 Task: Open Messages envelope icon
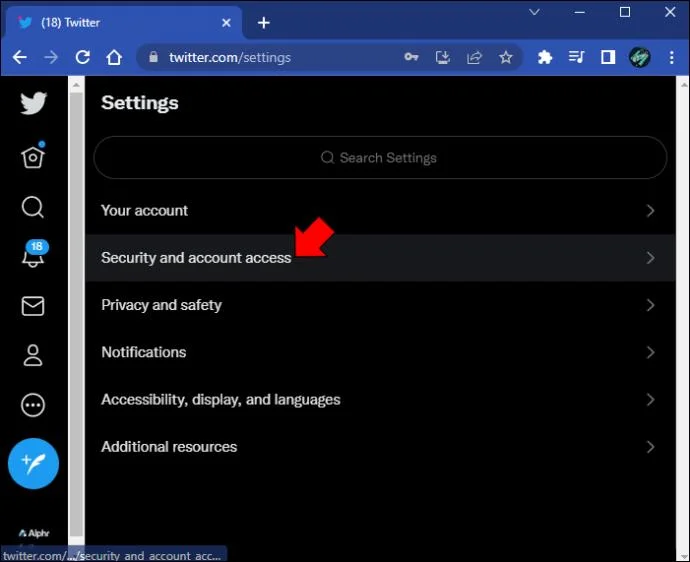(x=33, y=306)
